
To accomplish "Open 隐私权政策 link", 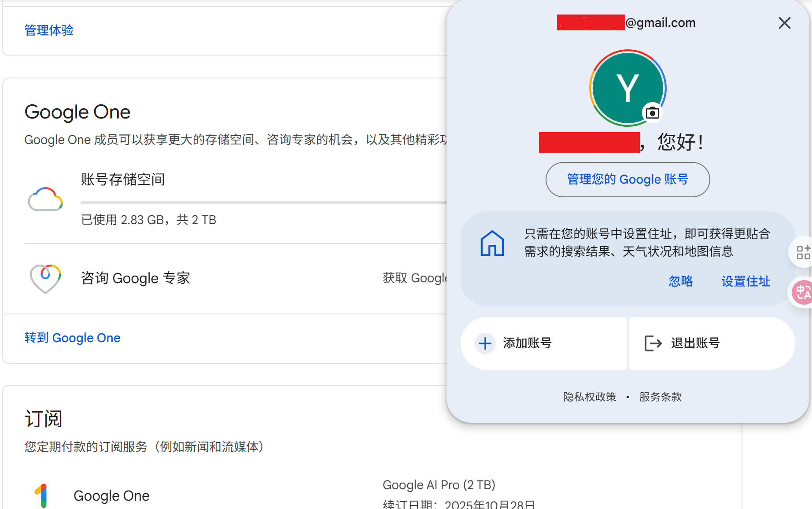I will click(590, 397).
